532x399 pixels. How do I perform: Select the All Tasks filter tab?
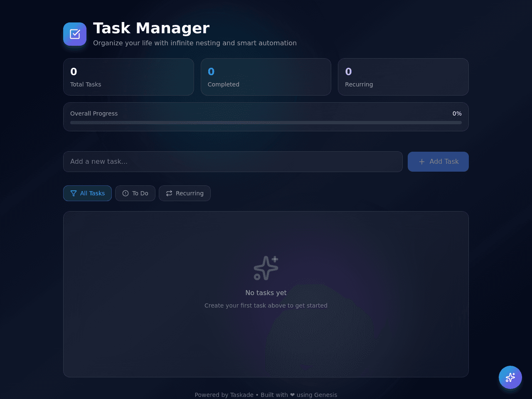pyautogui.click(x=87, y=193)
